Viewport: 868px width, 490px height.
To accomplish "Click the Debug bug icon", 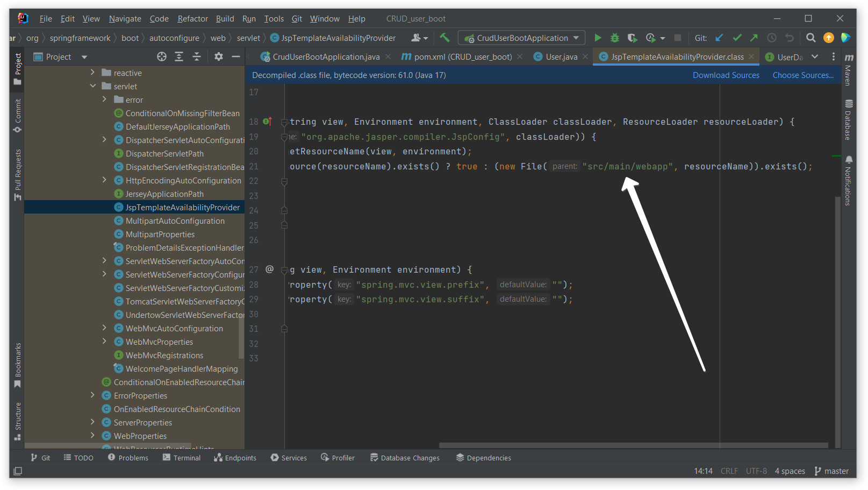I will point(615,38).
